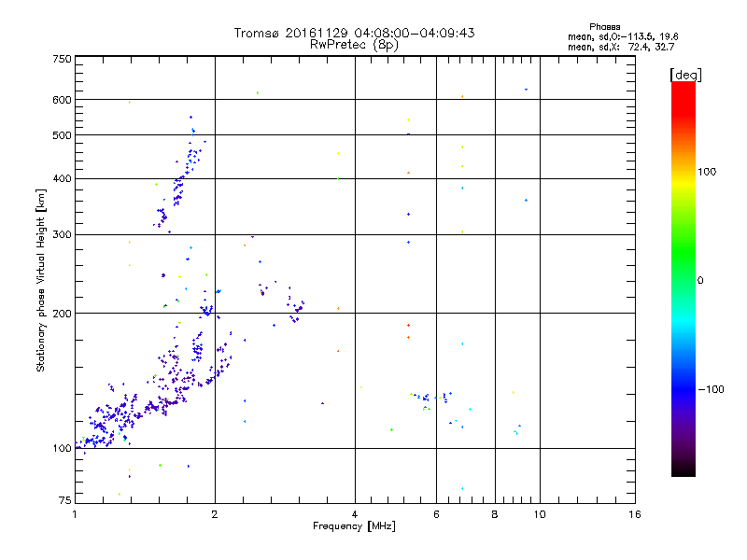747x560 pixels.
Task: Click the '600' height axis tick label
Action: (63, 100)
